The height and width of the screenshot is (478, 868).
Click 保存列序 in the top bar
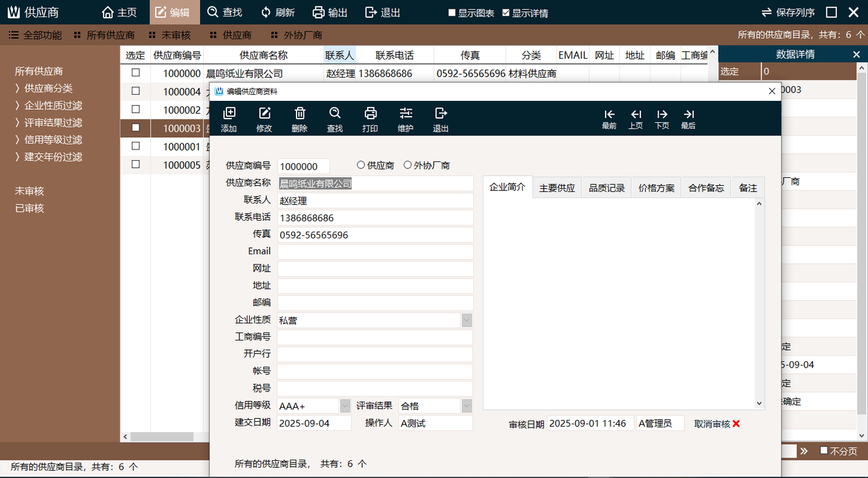(788, 13)
